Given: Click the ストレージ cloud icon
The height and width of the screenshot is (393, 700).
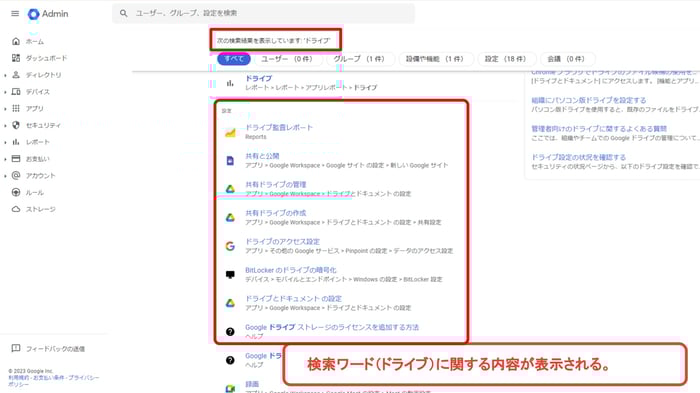Looking at the screenshot, I should tap(16, 209).
